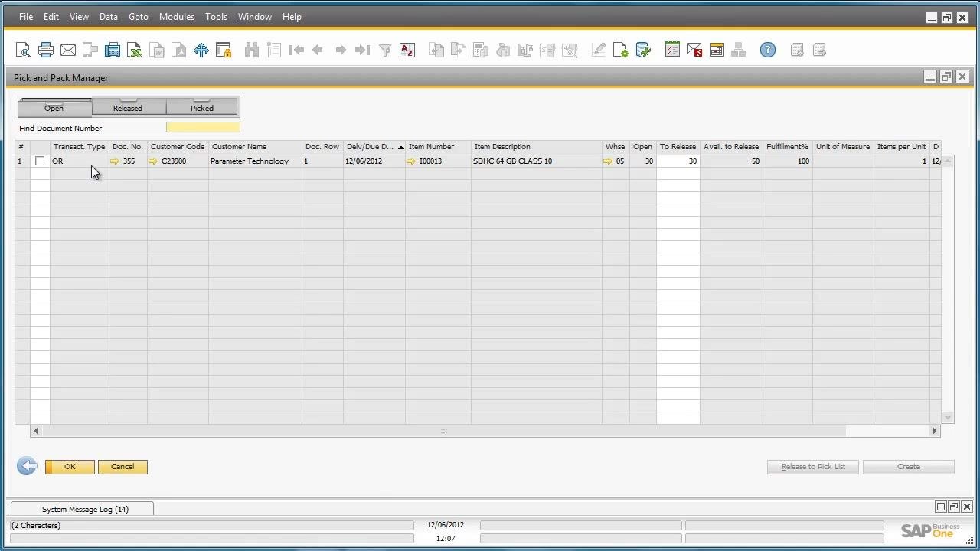980x551 pixels.
Task: Select the Open tab
Action: pos(54,107)
